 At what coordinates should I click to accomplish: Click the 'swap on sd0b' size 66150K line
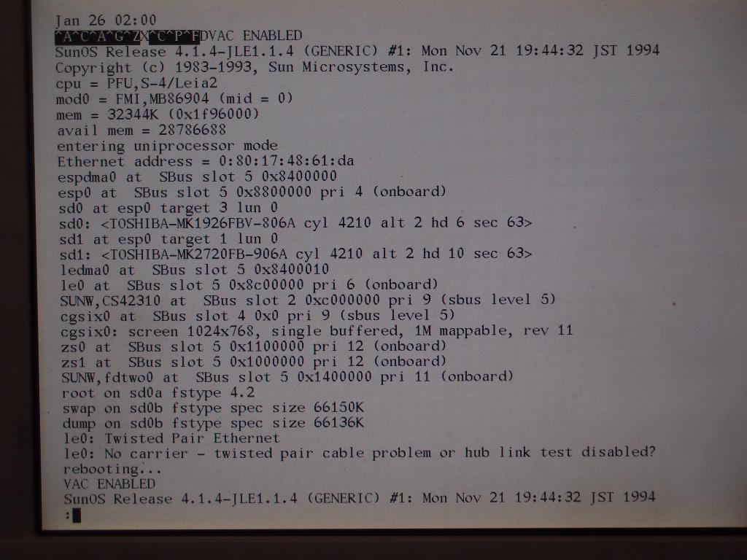[x=214, y=408]
